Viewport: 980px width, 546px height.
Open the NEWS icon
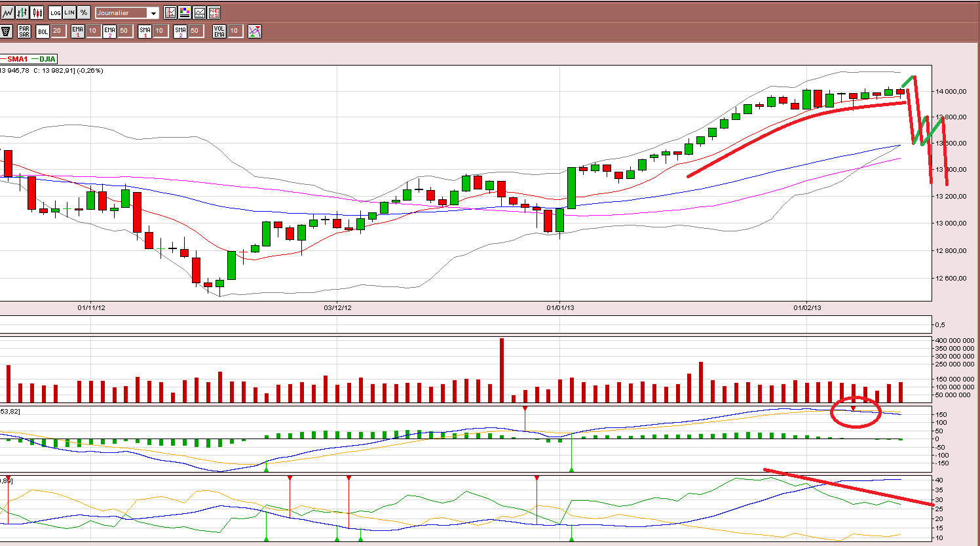214,12
